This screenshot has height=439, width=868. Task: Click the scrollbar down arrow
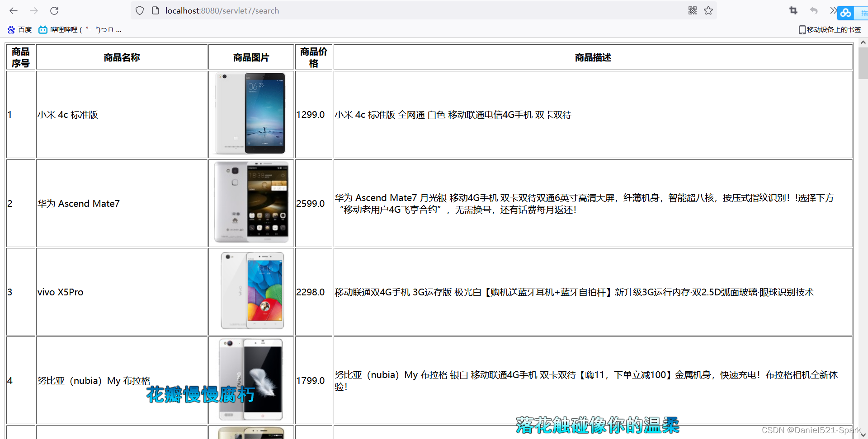pyautogui.click(x=863, y=435)
